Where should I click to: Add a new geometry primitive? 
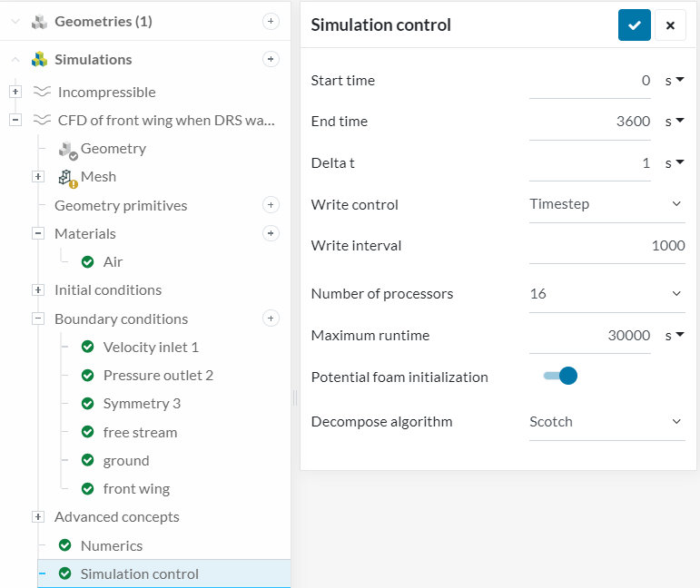click(x=271, y=205)
